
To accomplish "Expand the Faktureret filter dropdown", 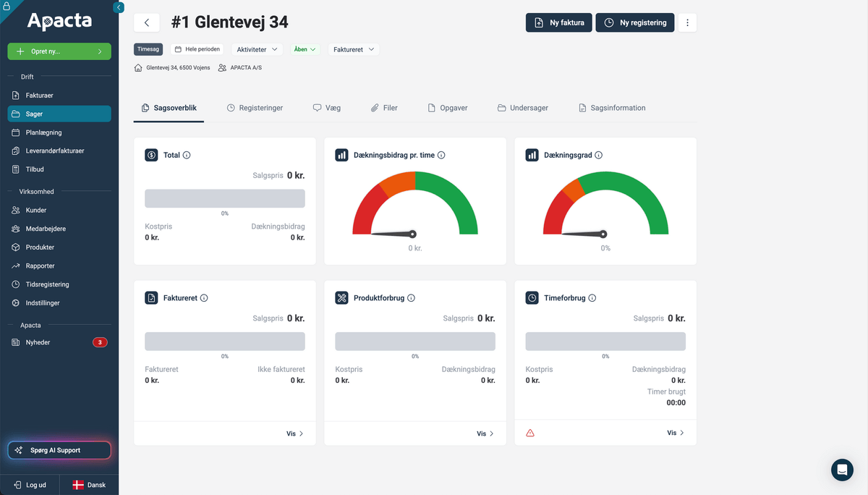I will click(x=354, y=49).
